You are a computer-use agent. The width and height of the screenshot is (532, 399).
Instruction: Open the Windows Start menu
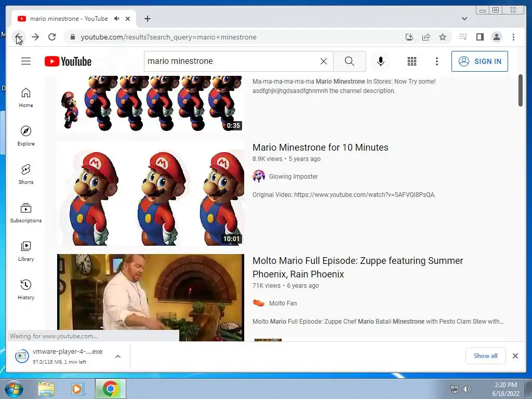(14, 389)
